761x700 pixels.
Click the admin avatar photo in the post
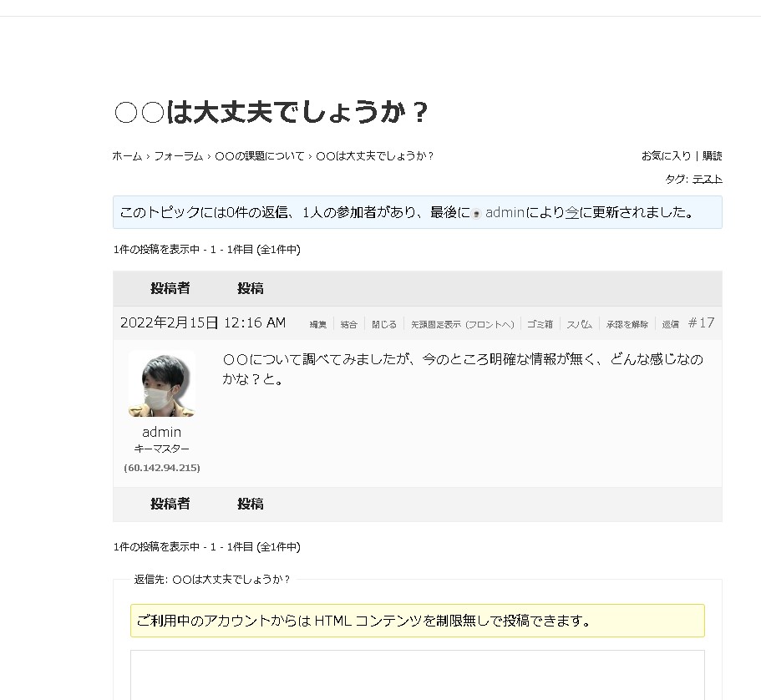162,383
